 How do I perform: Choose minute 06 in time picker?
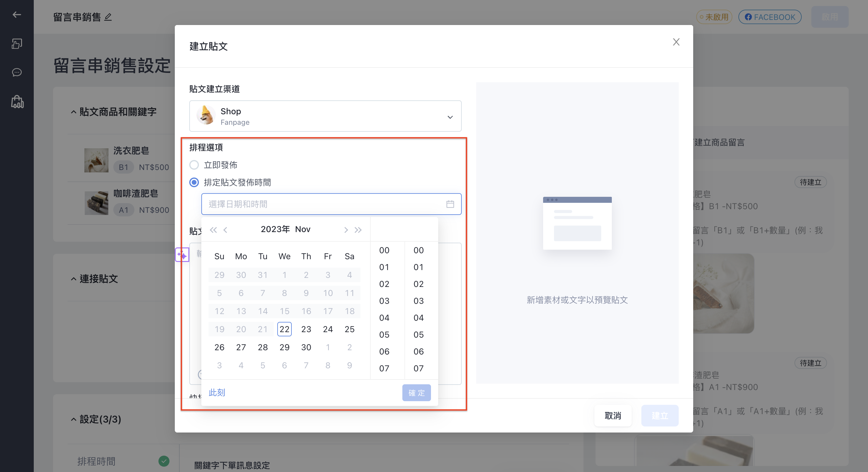pyautogui.click(x=419, y=351)
